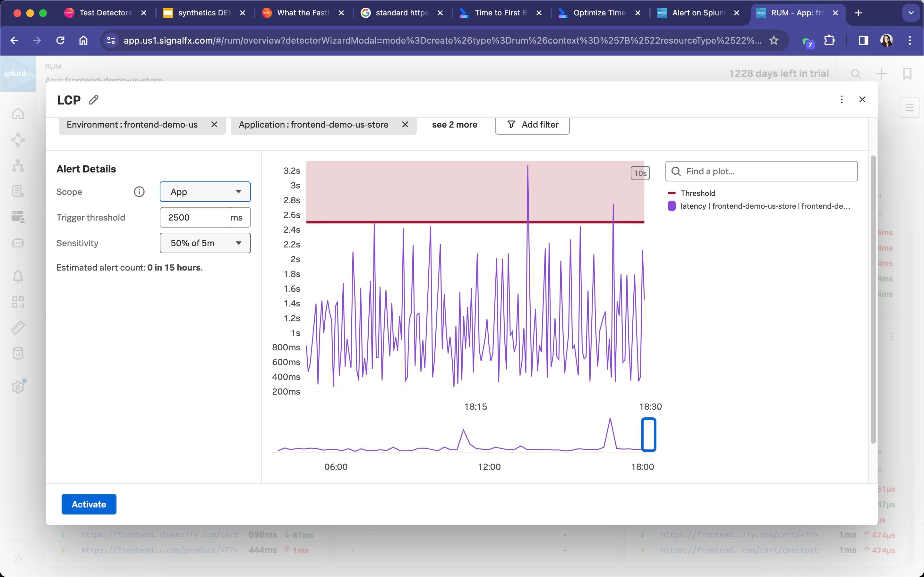The width and height of the screenshot is (924, 577).
Task: Toggle the latency plot swatch in the legend
Action: [672, 206]
